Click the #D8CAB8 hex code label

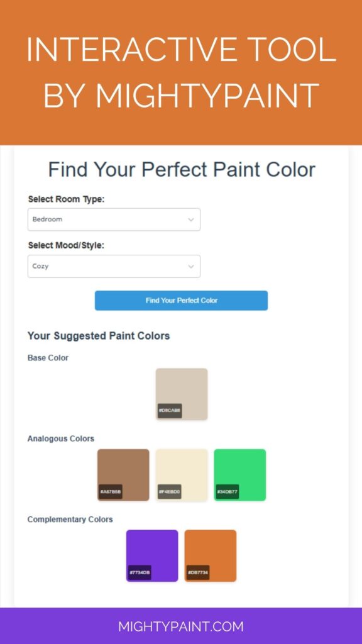[x=171, y=409]
